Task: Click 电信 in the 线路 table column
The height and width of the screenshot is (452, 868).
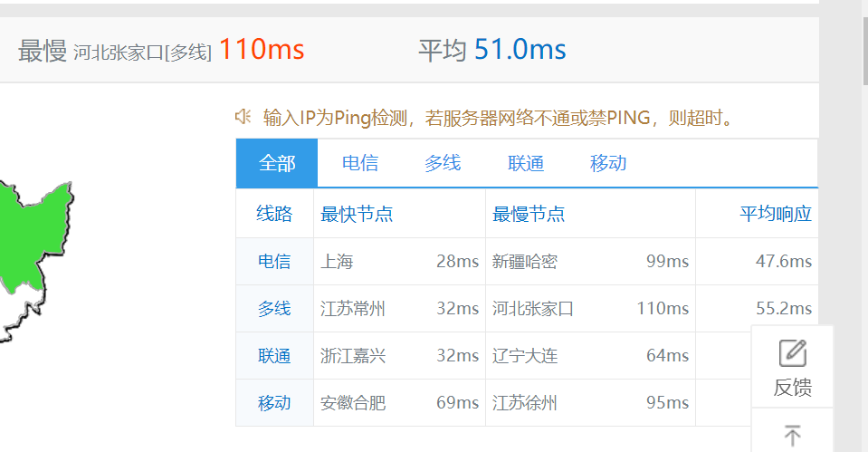Action: tap(274, 262)
